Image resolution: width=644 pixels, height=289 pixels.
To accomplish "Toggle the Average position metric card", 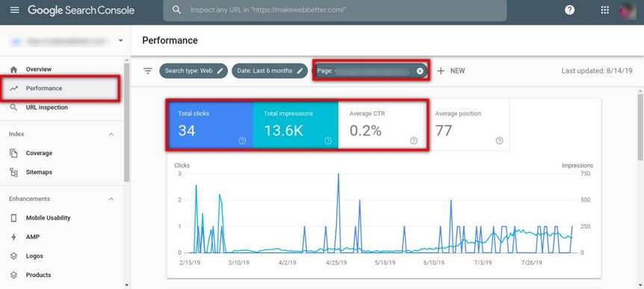I will (467, 125).
